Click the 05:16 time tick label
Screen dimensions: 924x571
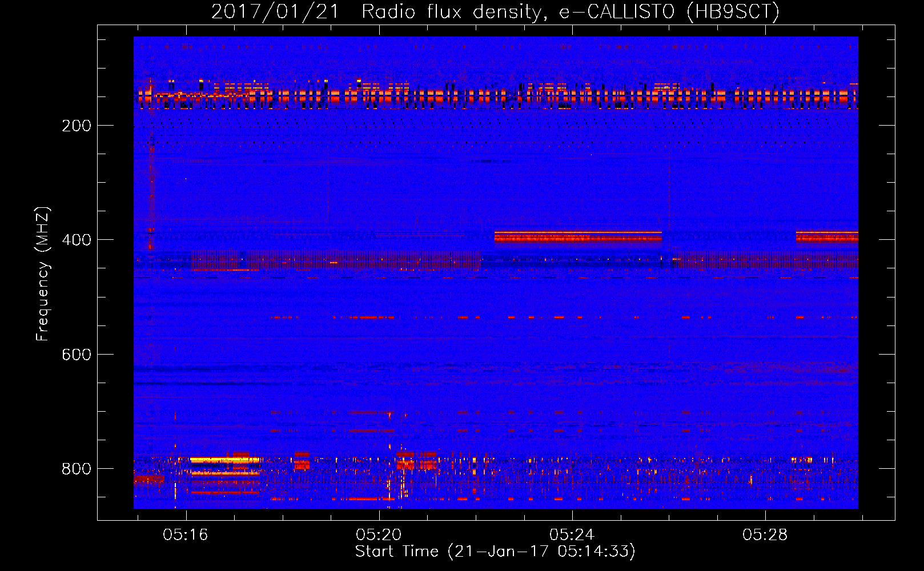[x=186, y=535]
